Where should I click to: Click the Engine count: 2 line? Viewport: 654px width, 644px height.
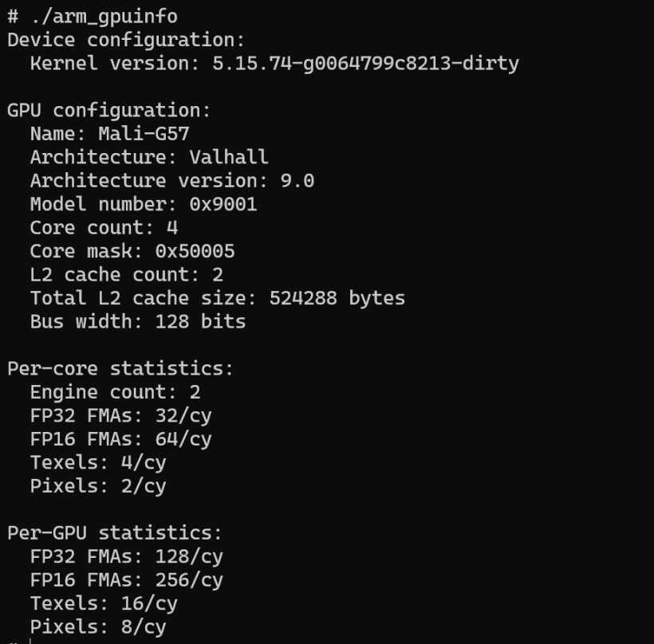click(x=115, y=392)
